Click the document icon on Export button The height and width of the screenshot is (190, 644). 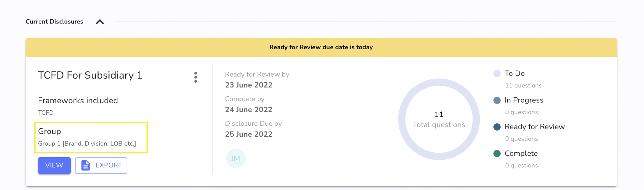[x=86, y=165]
